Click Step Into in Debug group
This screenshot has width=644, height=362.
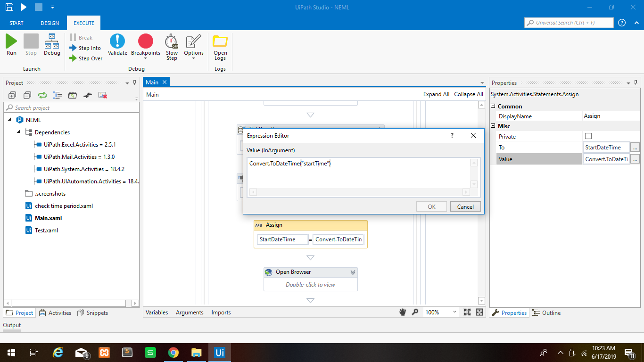[x=85, y=48]
